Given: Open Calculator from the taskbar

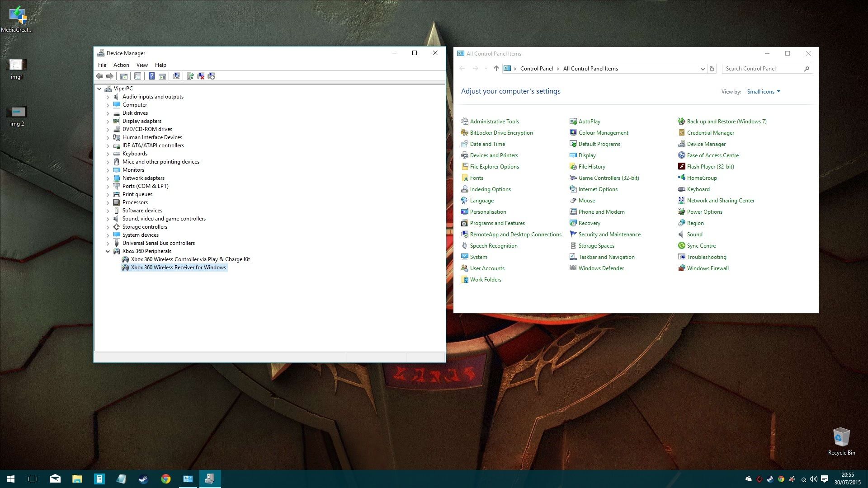Looking at the screenshot, I should click(x=99, y=479).
